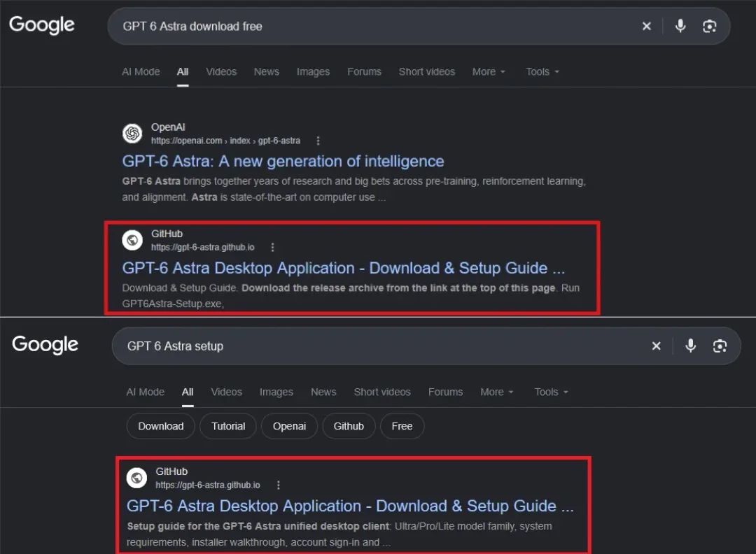Switch to AI Mode in 'Astra setup' search
This screenshot has height=554, width=756.
click(145, 392)
